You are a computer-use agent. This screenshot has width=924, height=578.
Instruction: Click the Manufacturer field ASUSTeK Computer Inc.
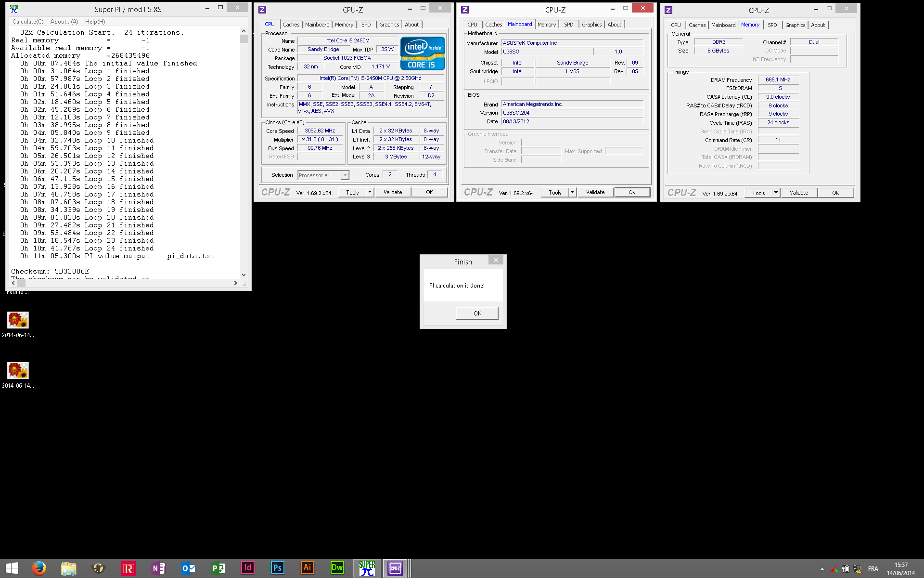click(x=573, y=43)
